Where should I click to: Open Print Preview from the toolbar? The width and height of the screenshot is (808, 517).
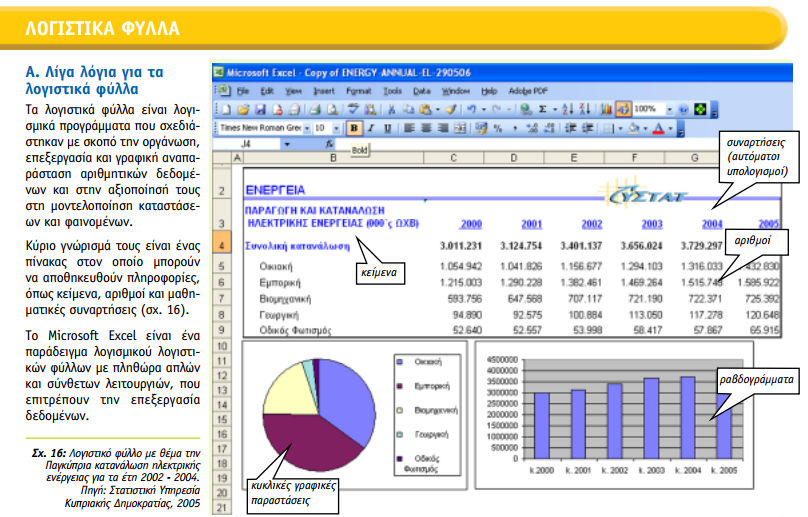[x=332, y=109]
